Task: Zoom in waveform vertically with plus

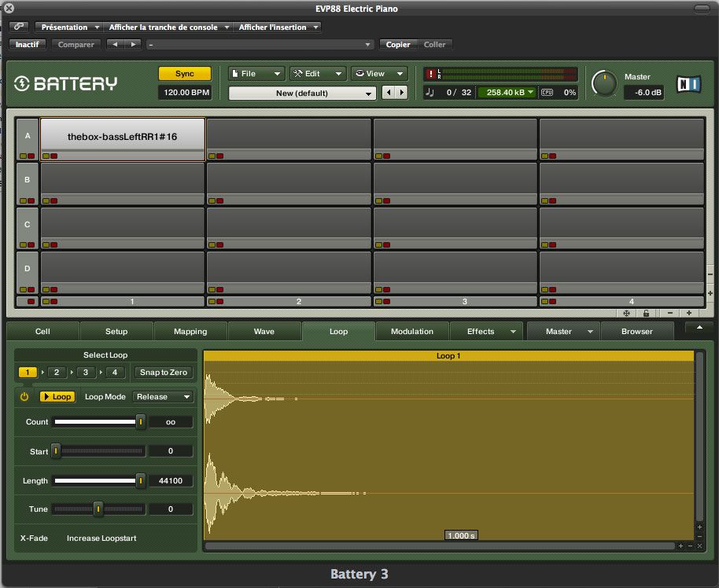Action: 699,527
